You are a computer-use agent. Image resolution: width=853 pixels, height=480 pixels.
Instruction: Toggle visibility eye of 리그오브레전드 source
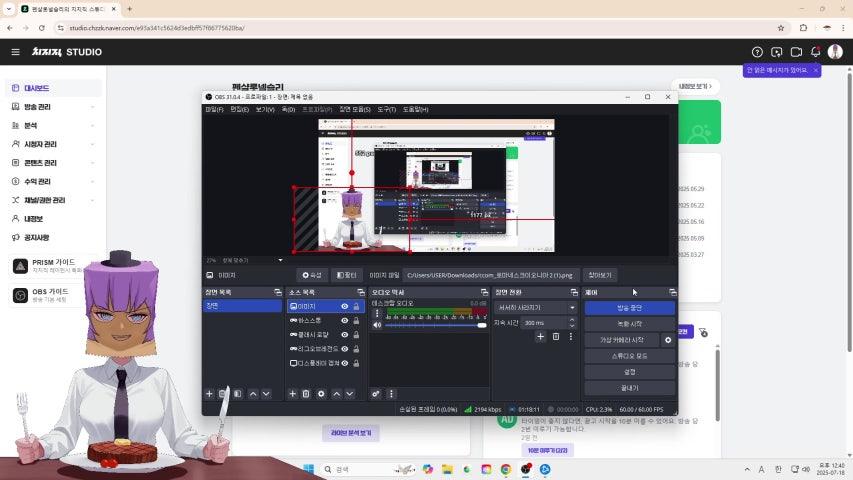(344, 349)
